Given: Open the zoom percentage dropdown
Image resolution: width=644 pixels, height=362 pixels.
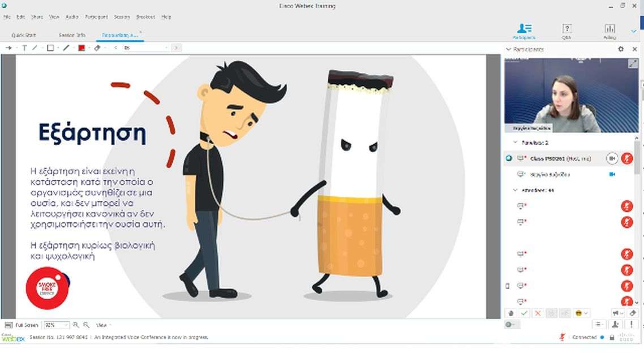Looking at the screenshot, I should pyautogui.click(x=66, y=325).
